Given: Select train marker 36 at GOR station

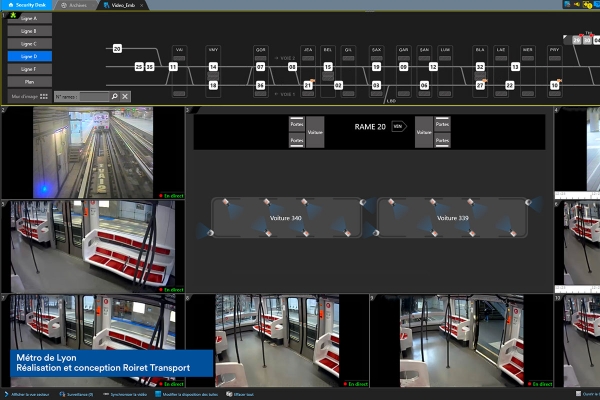Looking at the screenshot, I should [x=260, y=85].
